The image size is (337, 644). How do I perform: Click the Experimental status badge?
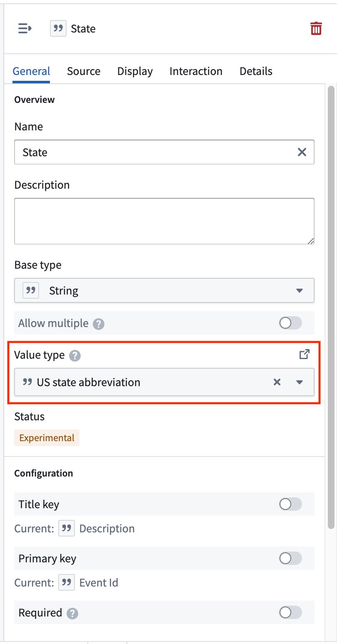pos(47,438)
